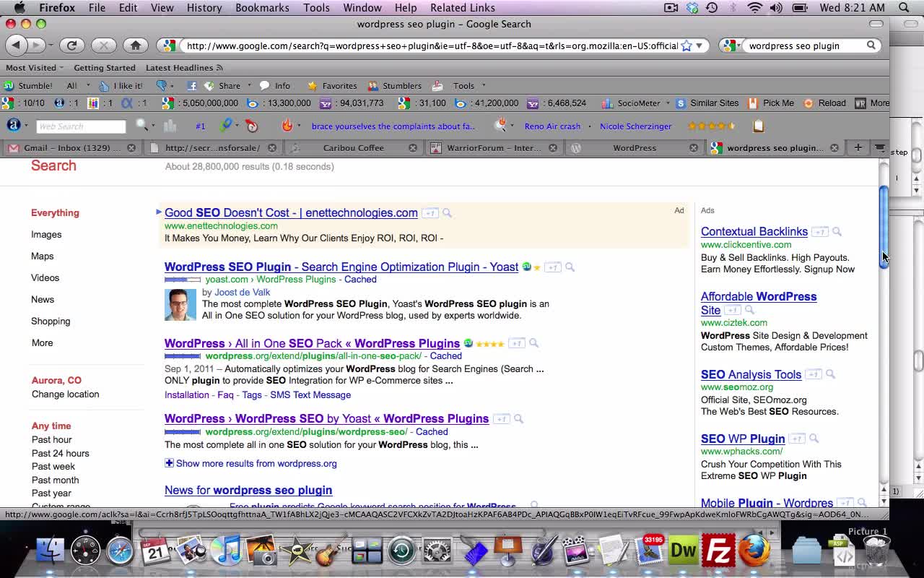Open the Most Visited bookmarks dropdown

pos(35,68)
